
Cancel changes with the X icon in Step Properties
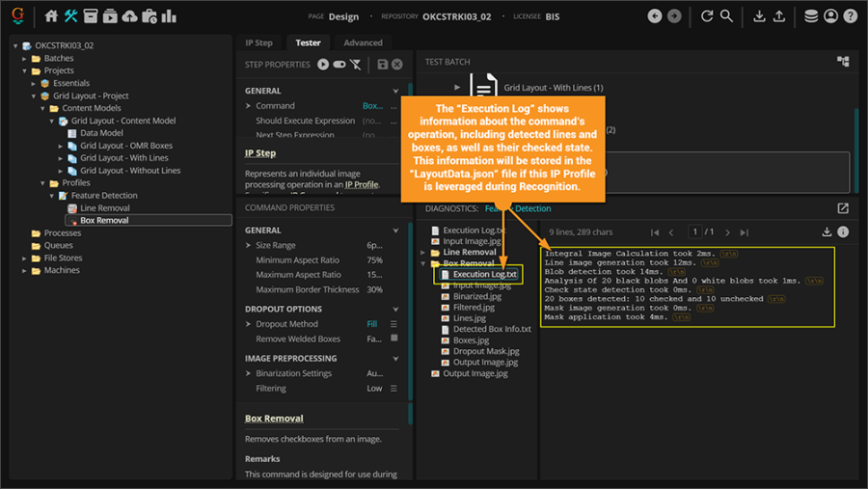tap(397, 65)
